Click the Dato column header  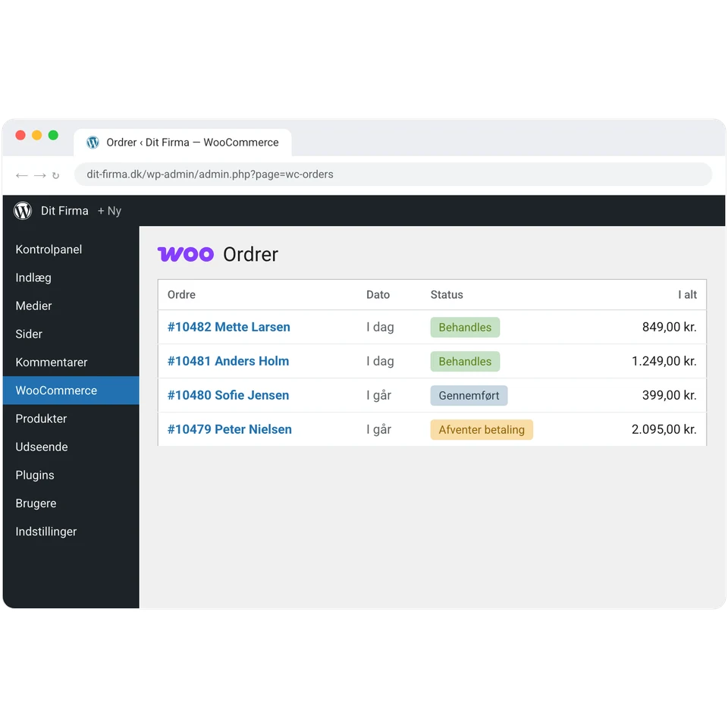pyautogui.click(x=378, y=295)
